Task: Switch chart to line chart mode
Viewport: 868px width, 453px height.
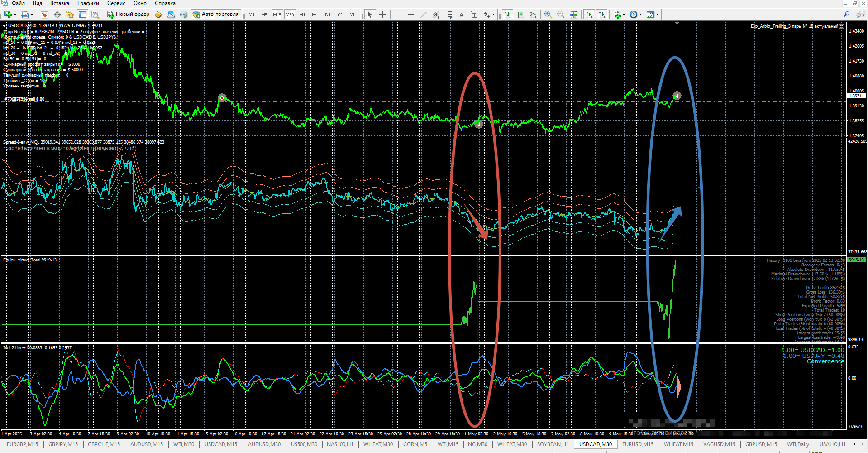Action: pyautogui.click(x=533, y=14)
